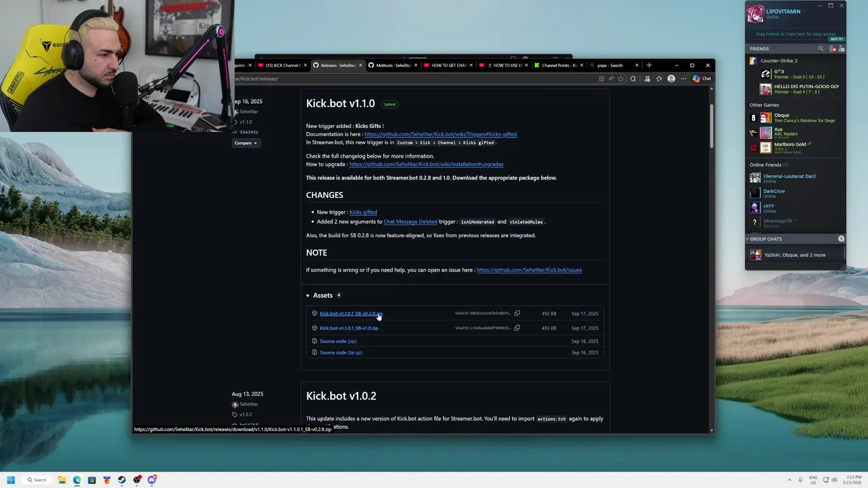868x488 pixels.
Task: Open chat with Marlboro Gold in Steam
Action: coord(797,146)
